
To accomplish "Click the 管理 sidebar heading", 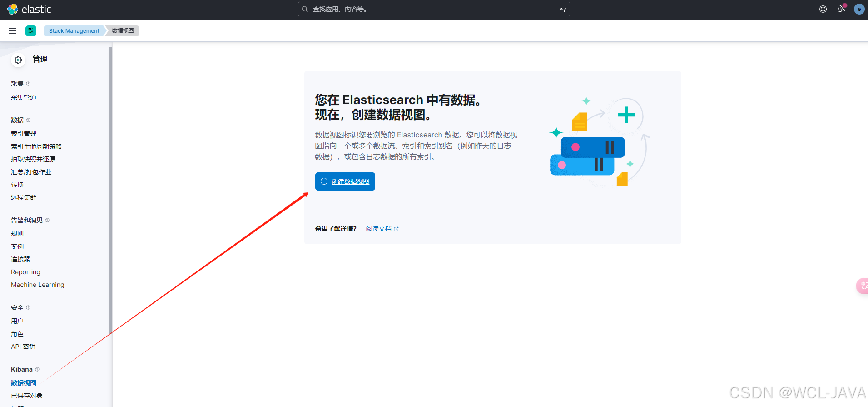I will click(40, 60).
